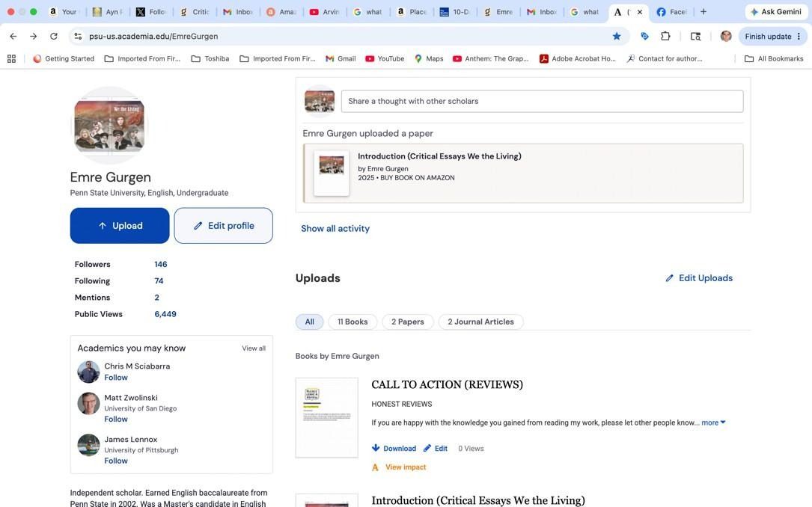This screenshot has width=812, height=507.
Task: Filter uploads by 2 Journal Articles
Action: [480, 322]
